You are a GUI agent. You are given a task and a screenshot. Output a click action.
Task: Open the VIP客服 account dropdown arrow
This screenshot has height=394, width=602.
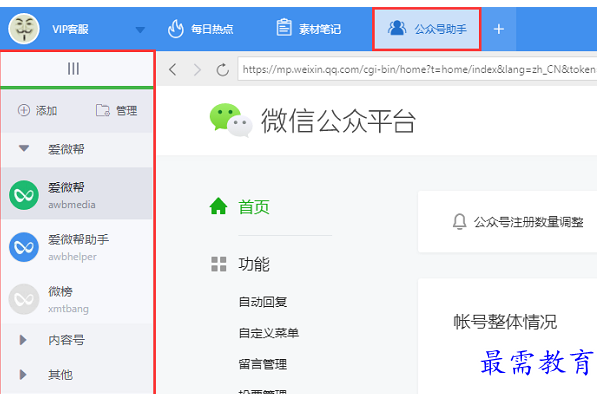140,30
